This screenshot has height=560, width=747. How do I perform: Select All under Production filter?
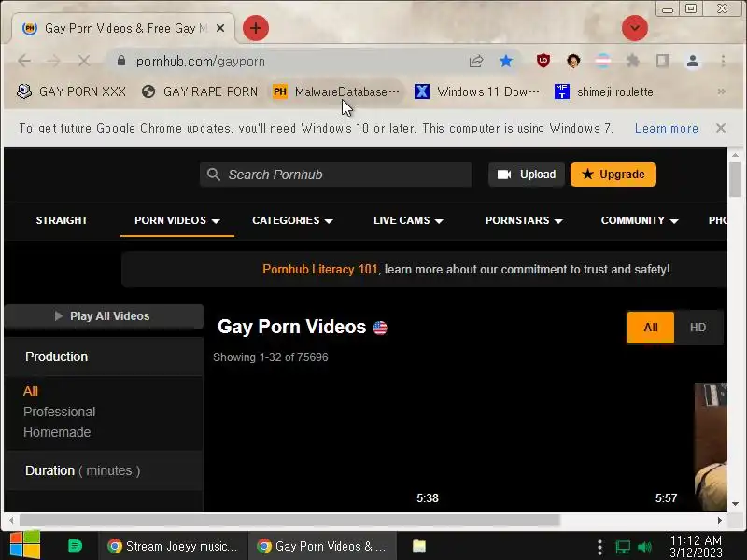(31, 391)
